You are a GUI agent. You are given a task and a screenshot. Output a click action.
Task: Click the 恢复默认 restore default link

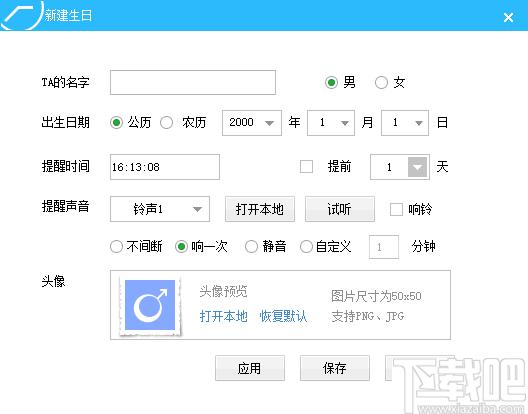[x=283, y=316]
